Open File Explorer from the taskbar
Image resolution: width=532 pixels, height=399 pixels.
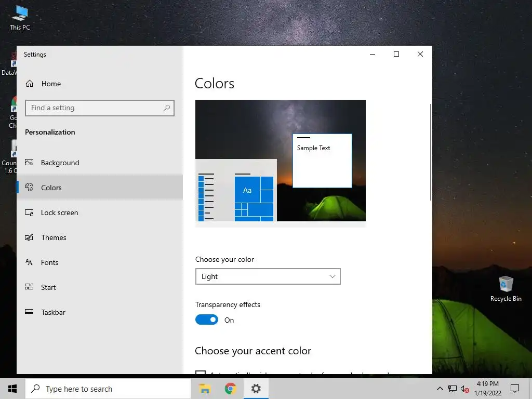click(205, 389)
